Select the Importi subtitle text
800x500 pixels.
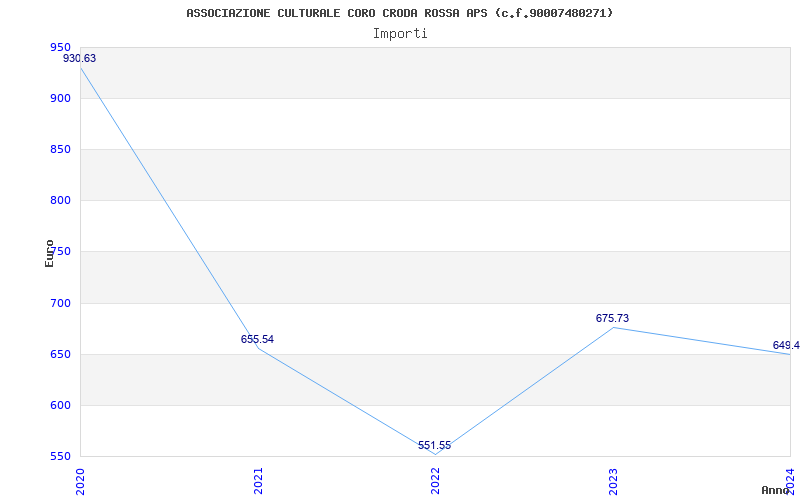tap(400, 34)
